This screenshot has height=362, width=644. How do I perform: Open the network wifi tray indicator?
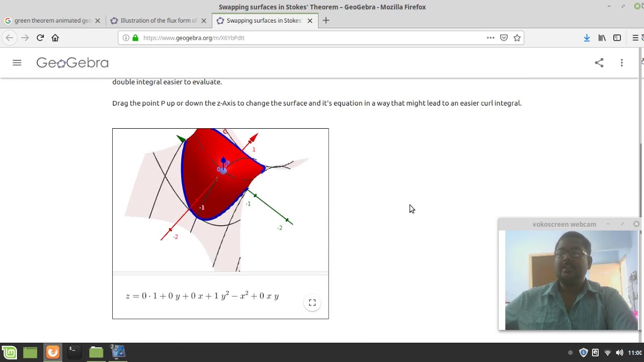607,353
